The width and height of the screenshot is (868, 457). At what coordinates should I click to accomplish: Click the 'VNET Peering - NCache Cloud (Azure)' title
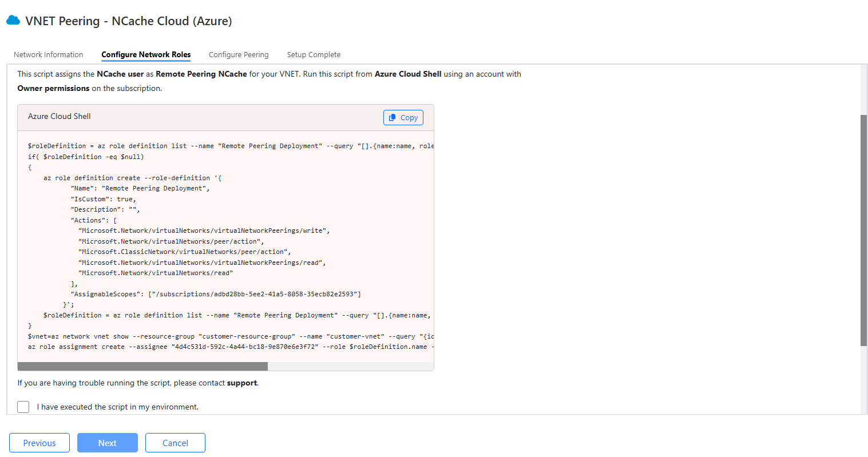point(129,21)
